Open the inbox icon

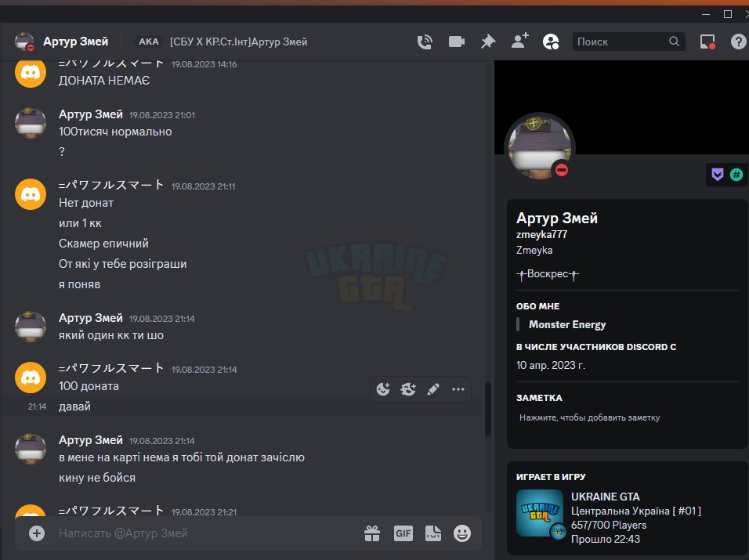pos(707,42)
